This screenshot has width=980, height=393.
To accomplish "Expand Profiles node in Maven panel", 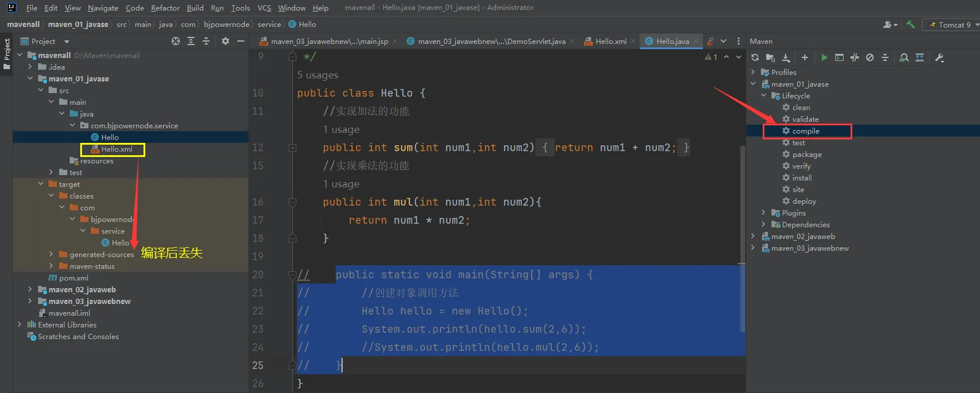I will [753, 72].
